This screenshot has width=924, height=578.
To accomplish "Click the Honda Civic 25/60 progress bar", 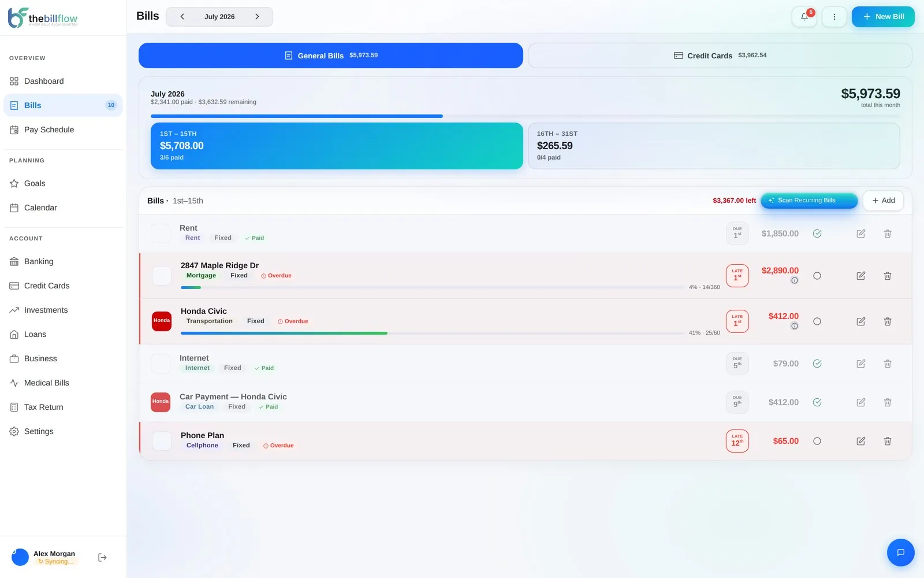I will [433, 333].
